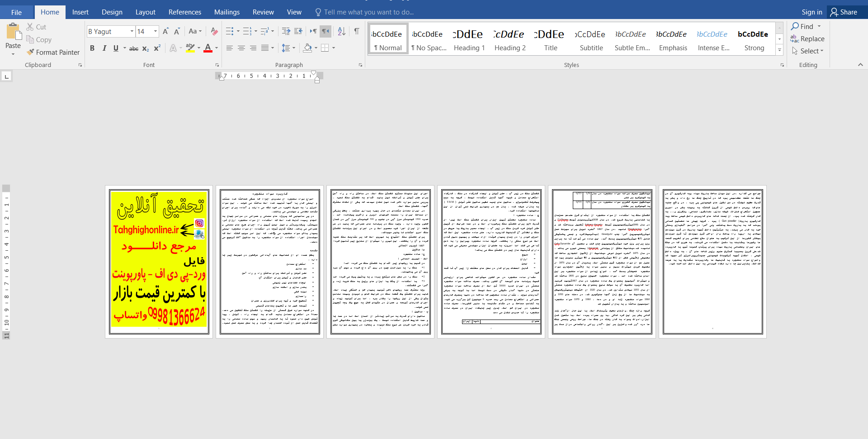Open Font dialog launcher

click(x=217, y=65)
